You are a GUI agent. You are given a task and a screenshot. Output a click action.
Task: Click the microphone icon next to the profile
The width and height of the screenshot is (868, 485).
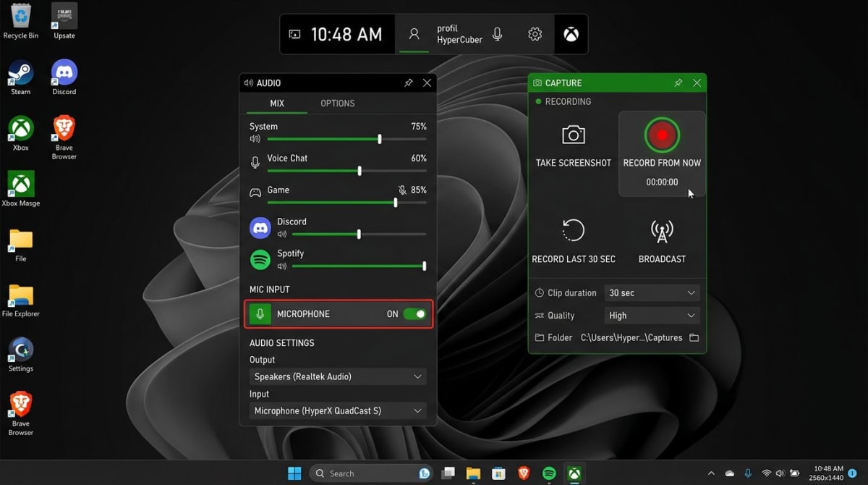[496, 33]
